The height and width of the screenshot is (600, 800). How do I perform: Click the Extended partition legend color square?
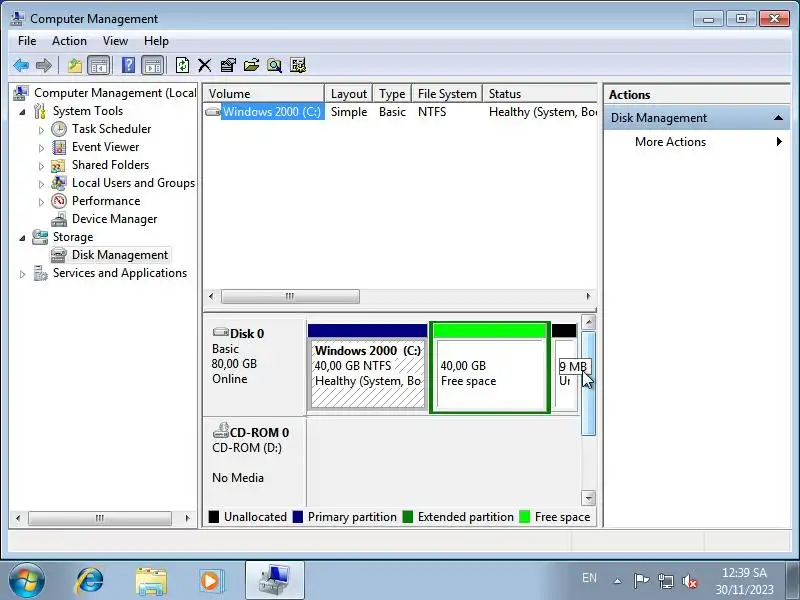pos(408,517)
